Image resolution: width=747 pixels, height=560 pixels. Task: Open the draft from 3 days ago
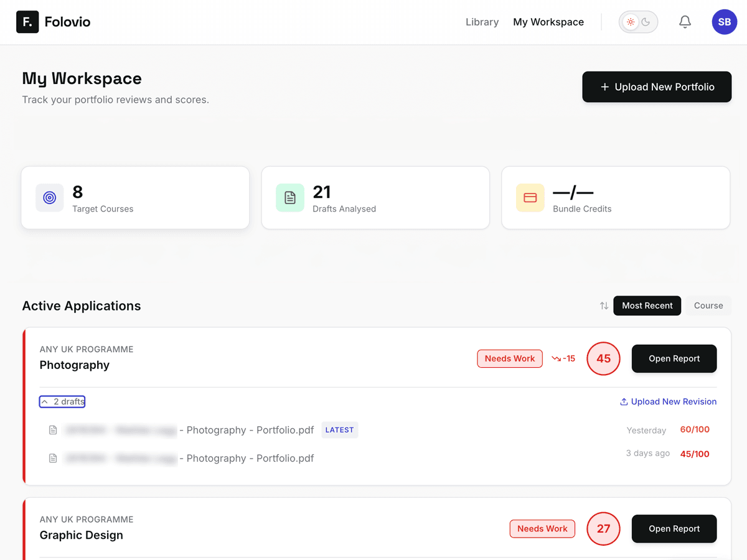click(249, 459)
